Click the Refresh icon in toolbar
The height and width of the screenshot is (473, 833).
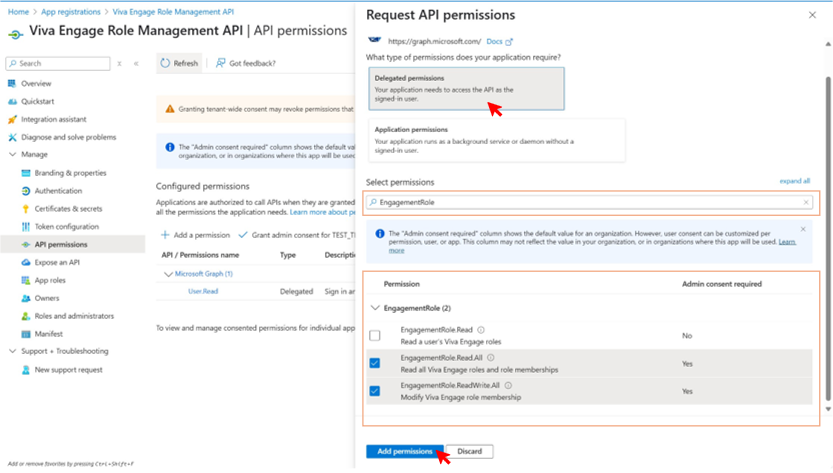[x=165, y=63]
